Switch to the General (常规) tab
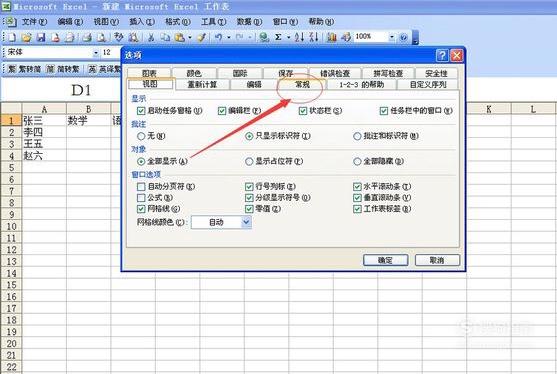This screenshot has height=374, width=557. tap(302, 85)
